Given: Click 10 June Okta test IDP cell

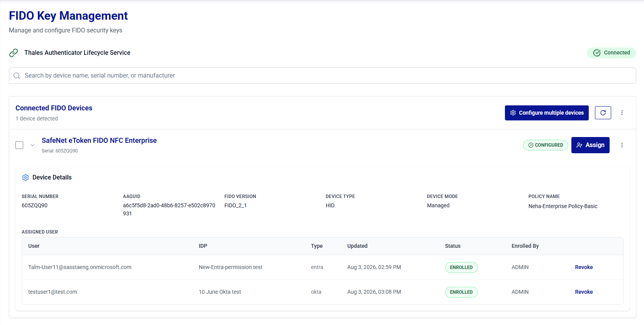Looking at the screenshot, I should point(220,292).
